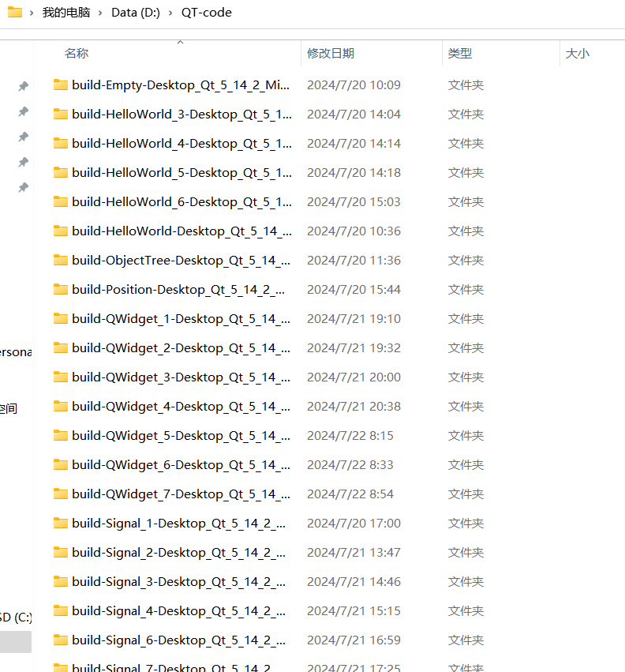Sort by 名称 column header
Viewport: 625px width, 672px height.
[x=77, y=54]
